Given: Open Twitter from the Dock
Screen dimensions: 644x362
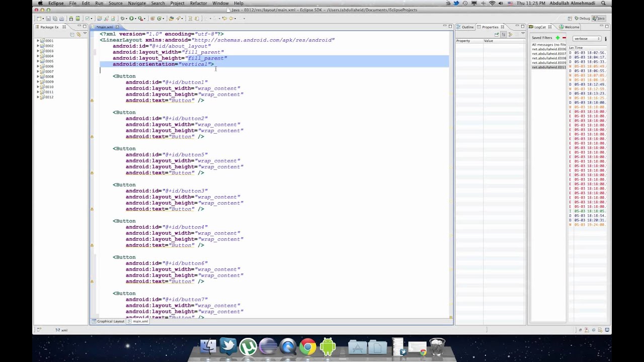Looking at the screenshot, I should [228, 346].
